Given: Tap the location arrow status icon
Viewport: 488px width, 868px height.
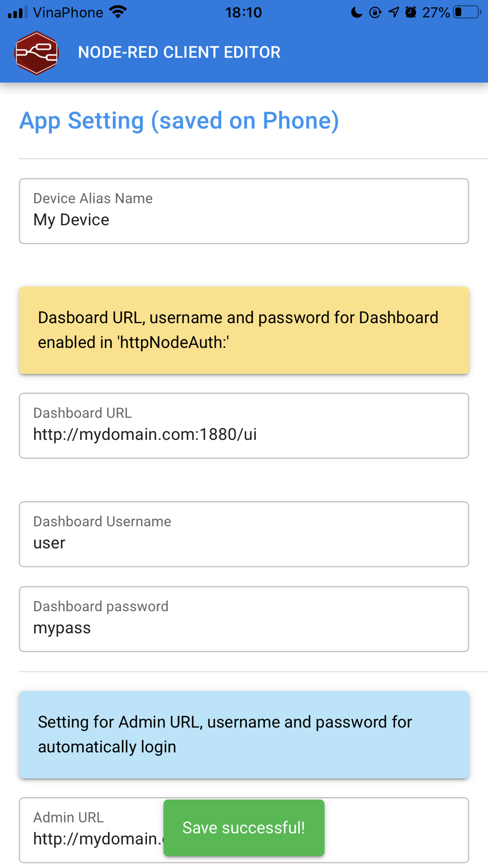Looking at the screenshot, I should point(393,12).
